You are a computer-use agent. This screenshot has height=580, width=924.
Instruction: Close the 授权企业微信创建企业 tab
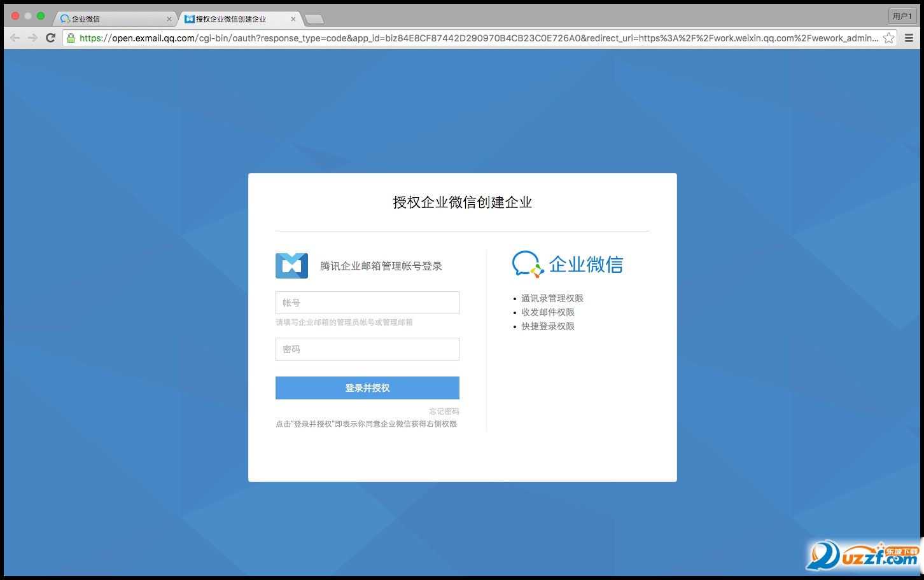pyautogui.click(x=293, y=19)
